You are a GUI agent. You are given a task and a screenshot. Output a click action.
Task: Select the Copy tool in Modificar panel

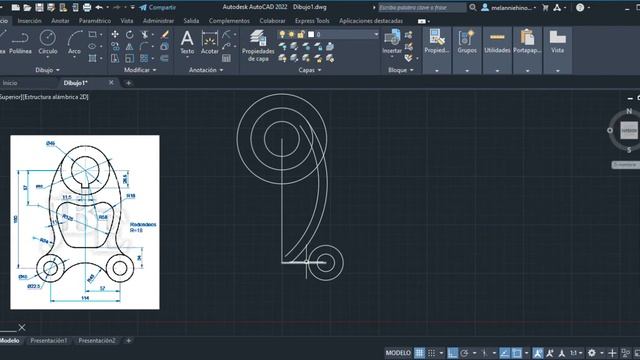pos(115,46)
